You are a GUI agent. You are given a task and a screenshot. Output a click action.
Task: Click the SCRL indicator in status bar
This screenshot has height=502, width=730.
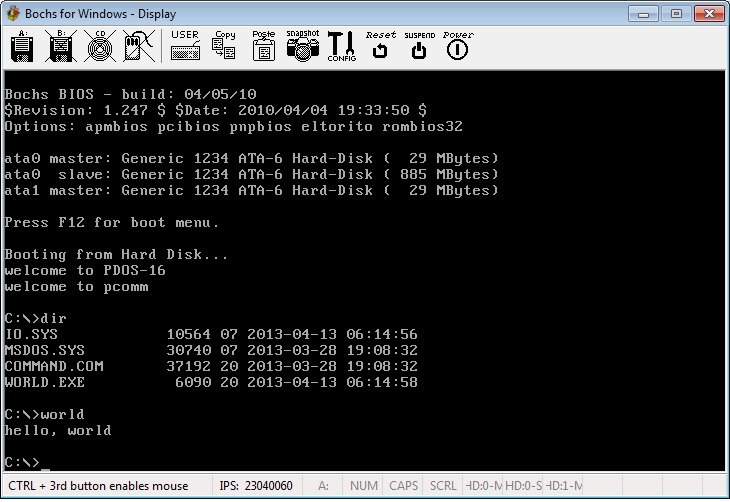445,486
